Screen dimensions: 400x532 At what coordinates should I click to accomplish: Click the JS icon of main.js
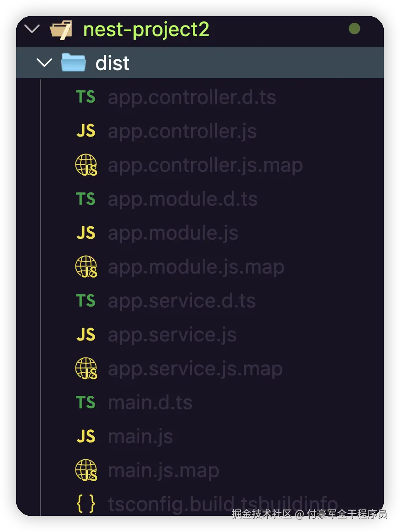coord(86,436)
